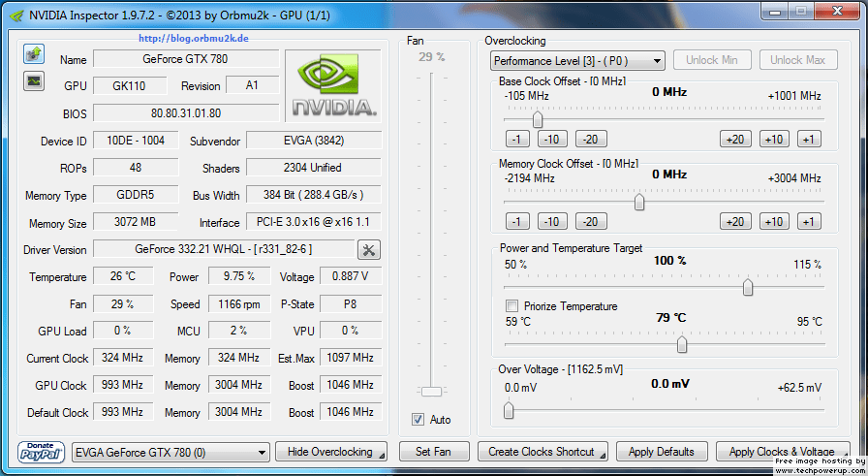Screen dimensions: 868x476
Task: Click the Power Target slider handle
Action: click(x=747, y=288)
